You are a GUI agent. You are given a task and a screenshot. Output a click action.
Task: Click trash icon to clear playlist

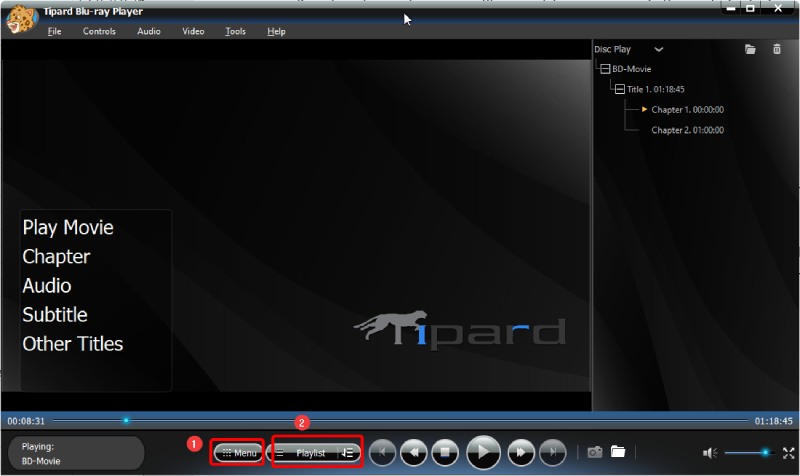coord(777,49)
